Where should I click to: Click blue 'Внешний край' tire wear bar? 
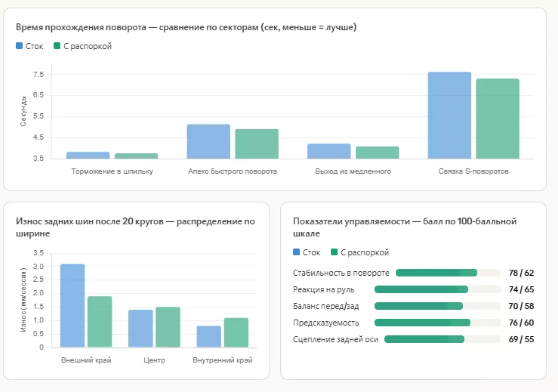click(x=72, y=306)
